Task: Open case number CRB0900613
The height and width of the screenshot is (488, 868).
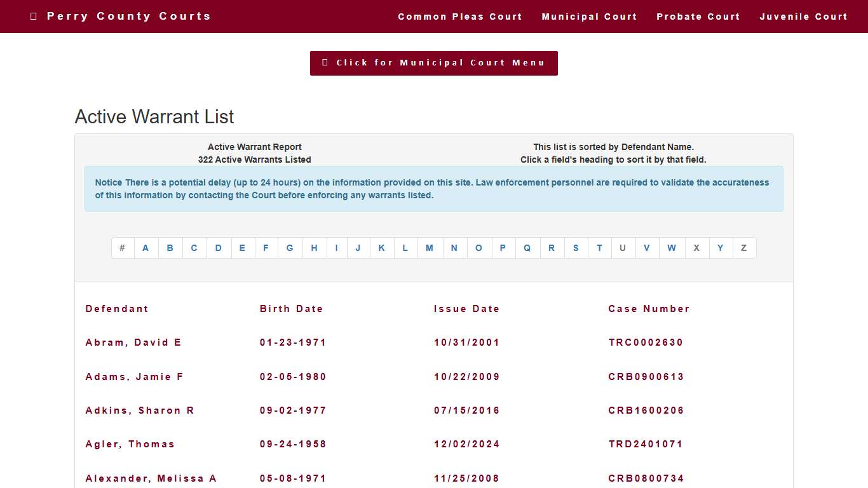Action: 646,377
